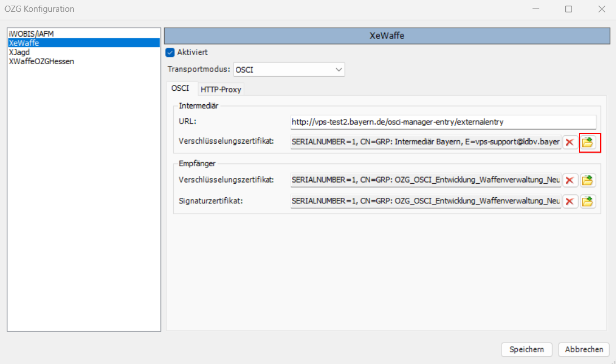Viewport: 616px width, 364px height.
Task: Click the Signaturzertifikat text field
Action: (425, 201)
